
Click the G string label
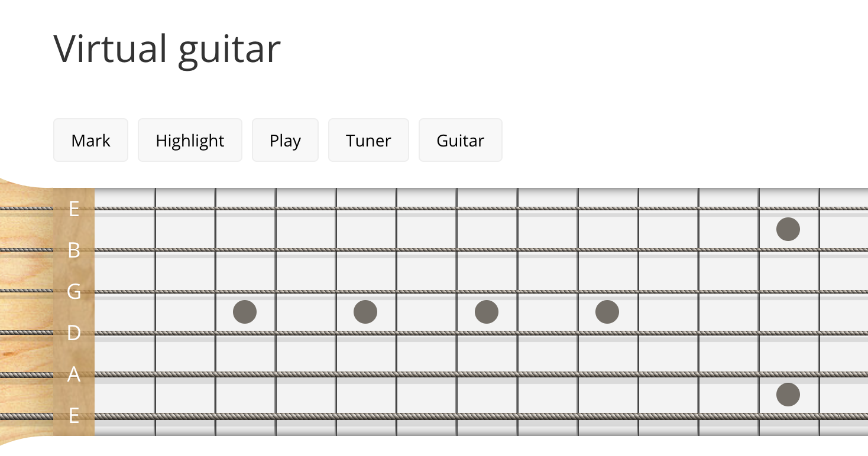click(74, 291)
